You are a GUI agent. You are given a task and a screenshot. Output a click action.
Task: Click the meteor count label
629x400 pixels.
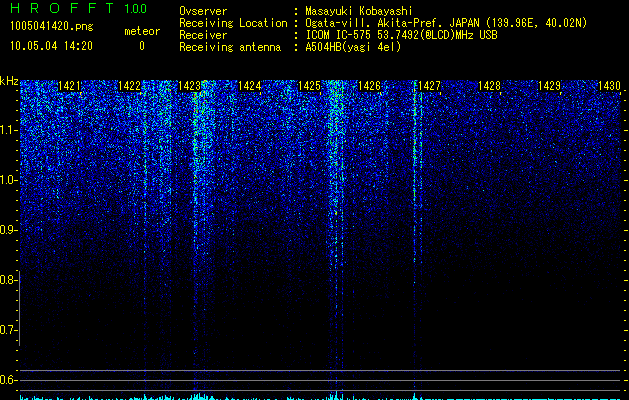pos(142,31)
